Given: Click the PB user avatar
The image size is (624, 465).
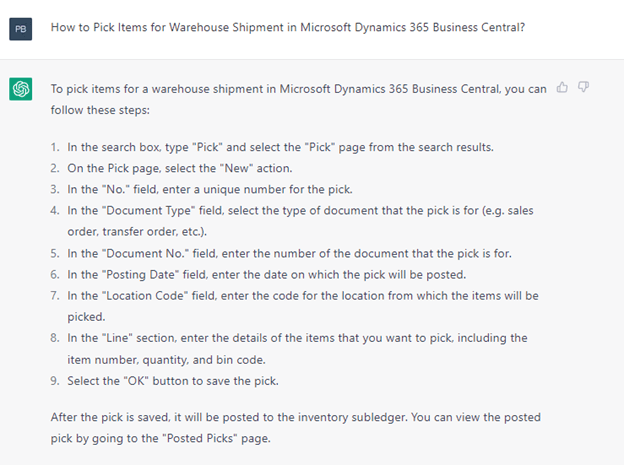Looking at the screenshot, I should tap(21, 29).
